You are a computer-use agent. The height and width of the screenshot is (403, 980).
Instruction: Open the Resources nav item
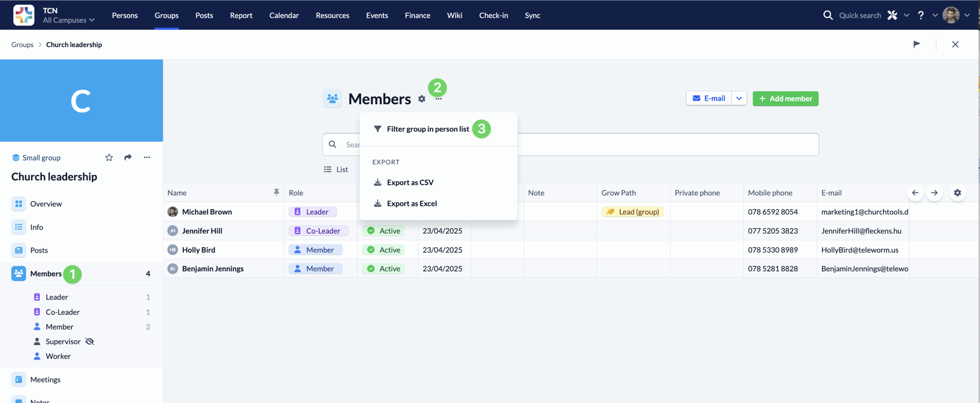(332, 15)
